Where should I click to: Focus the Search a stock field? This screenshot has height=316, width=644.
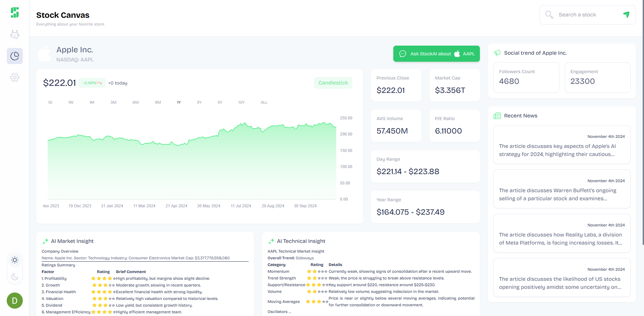[x=588, y=15]
